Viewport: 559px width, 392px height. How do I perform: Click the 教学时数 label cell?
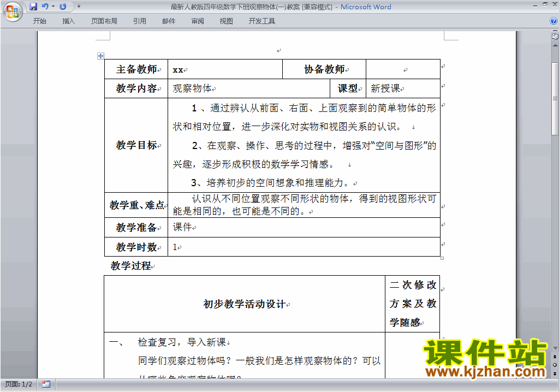(136, 247)
